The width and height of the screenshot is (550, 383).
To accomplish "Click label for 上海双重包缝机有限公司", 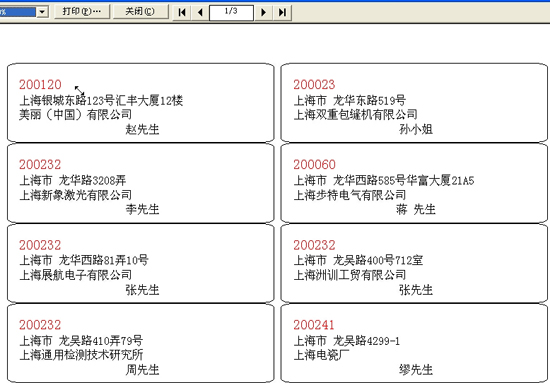I will pos(414,103).
